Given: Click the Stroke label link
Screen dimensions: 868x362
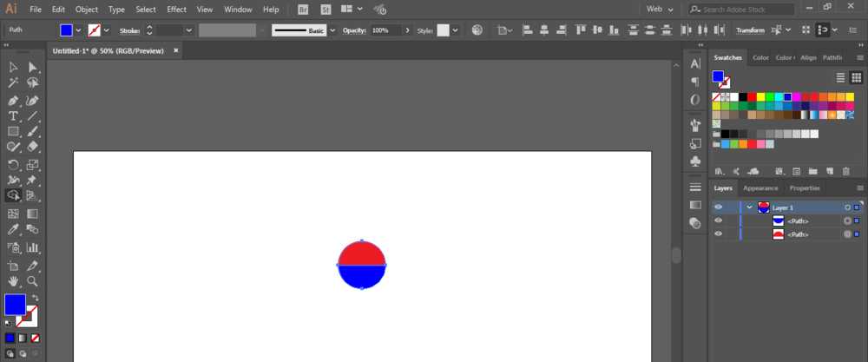Looking at the screenshot, I should tap(129, 30).
